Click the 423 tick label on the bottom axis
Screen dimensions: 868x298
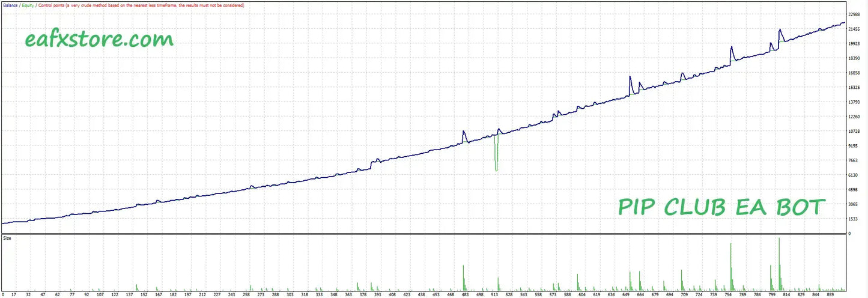(x=407, y=295)
